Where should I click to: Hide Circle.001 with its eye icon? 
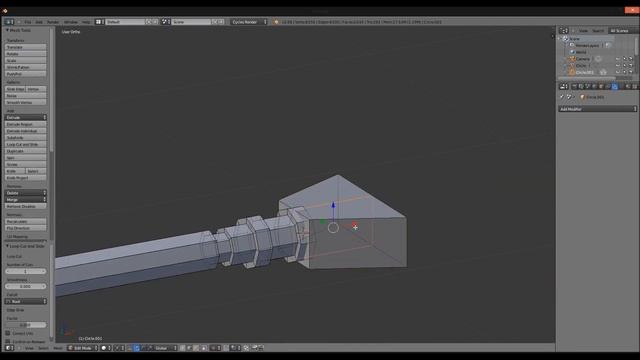tap(618, 72)
